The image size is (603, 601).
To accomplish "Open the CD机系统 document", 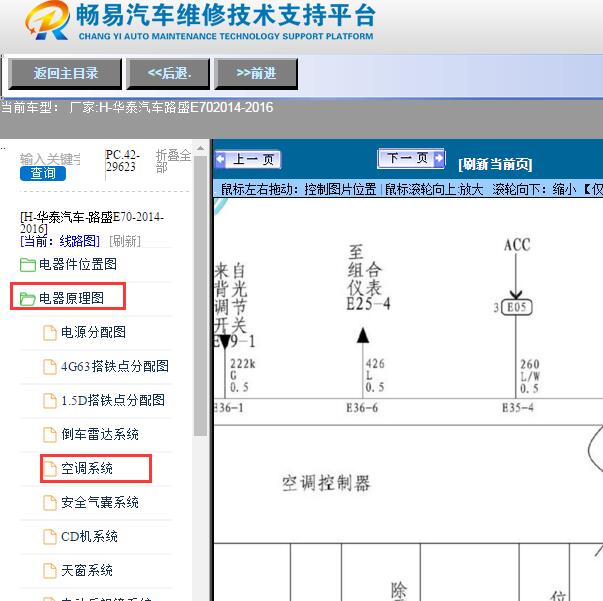I will [x=89, y=536].
